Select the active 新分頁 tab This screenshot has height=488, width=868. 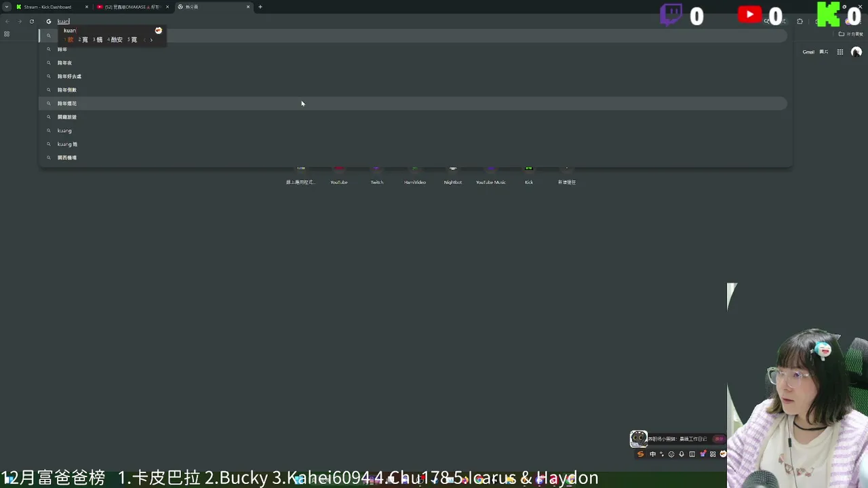[x=214, y=7]
